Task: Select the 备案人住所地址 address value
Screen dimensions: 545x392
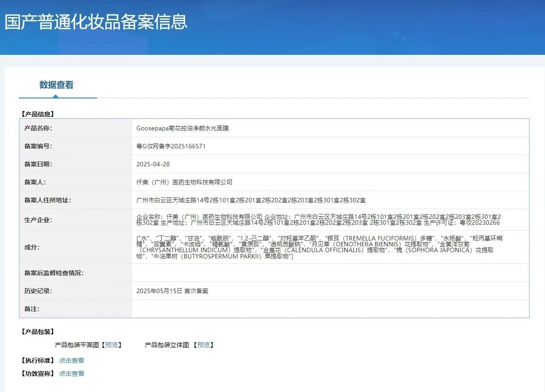Action: pos(251,200)
